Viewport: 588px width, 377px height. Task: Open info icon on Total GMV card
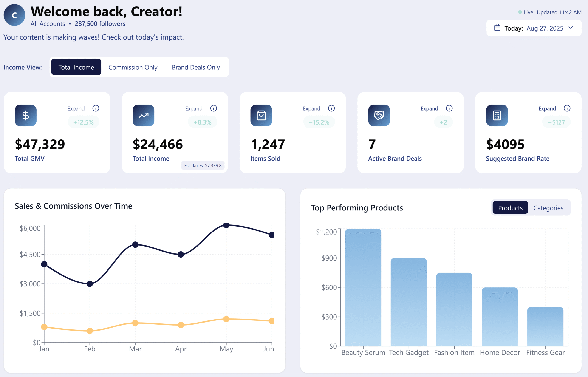pos(96,108)
